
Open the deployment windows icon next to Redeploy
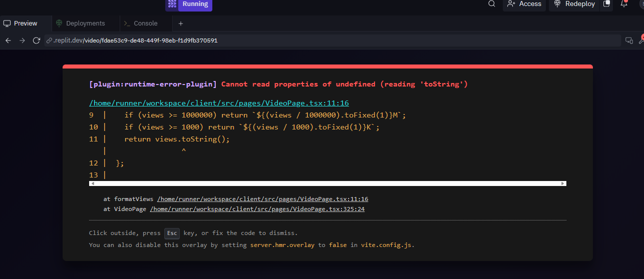[x=606, y=4]
